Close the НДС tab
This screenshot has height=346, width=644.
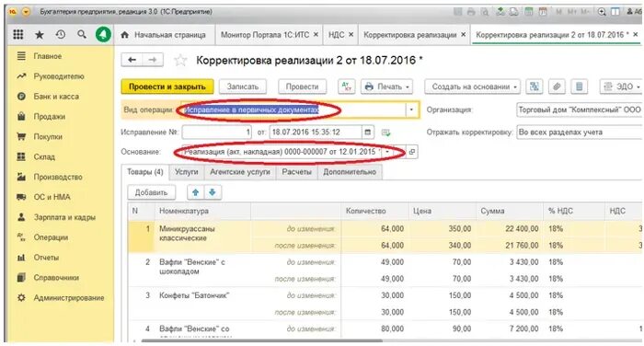tap(351, 35)
